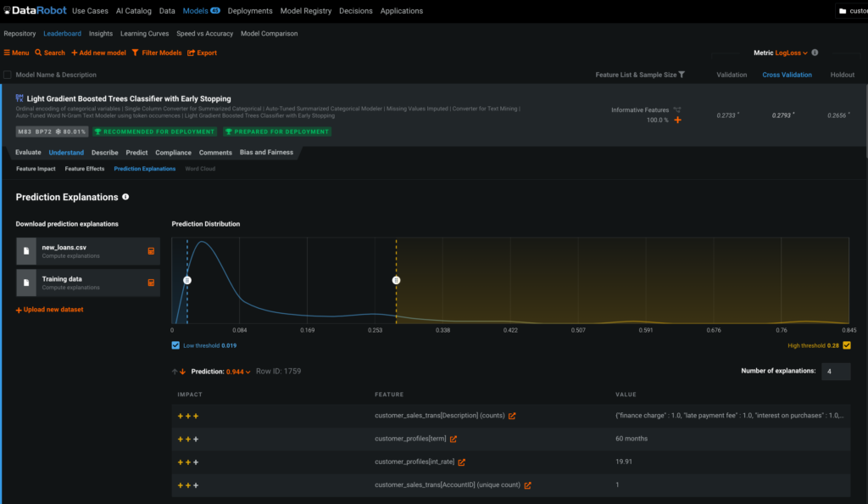Switch to the Feature Impact tab
This screenshot has height=504, width=868.
[34, 169]
